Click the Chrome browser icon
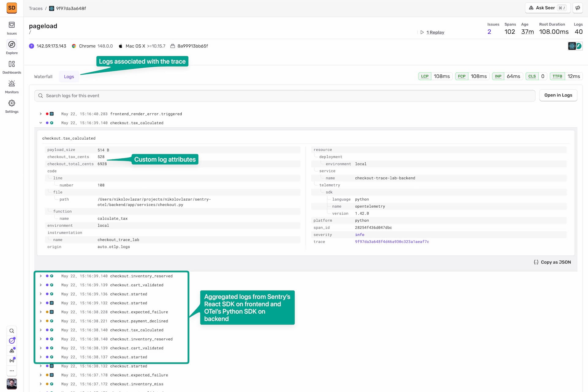The image size is (588, 392). point(74,46)
